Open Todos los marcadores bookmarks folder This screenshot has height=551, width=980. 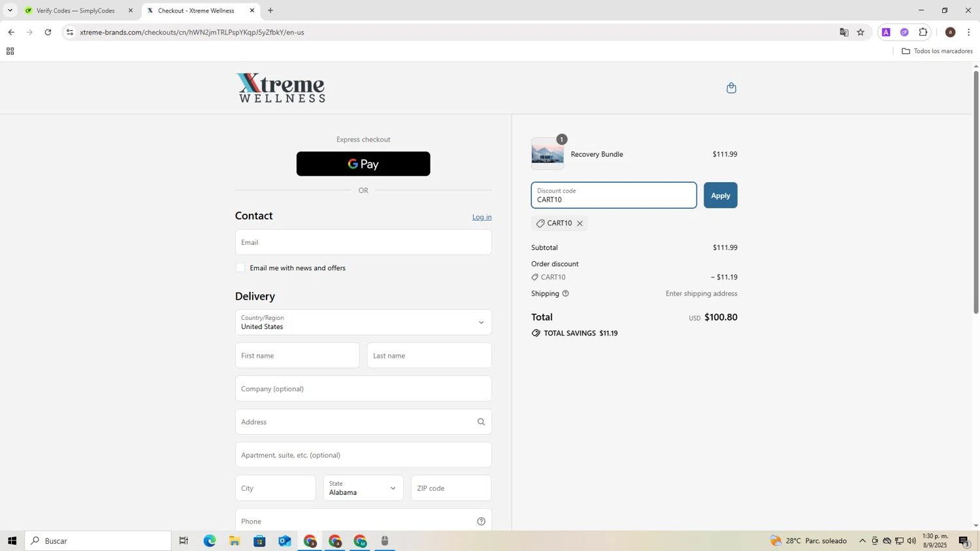pyautogui.click(x=937, y=51)
